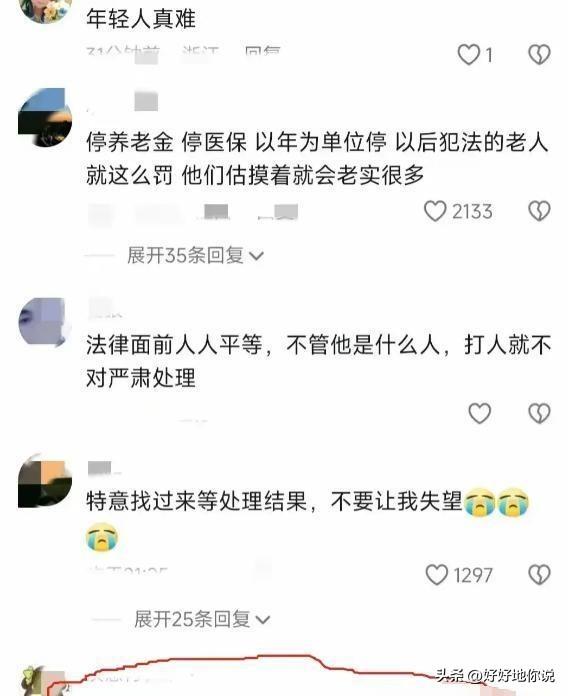Dislike the '特意找过来等处理结果' comment
This screenshot has width=568, height=696.
[539, 575]
